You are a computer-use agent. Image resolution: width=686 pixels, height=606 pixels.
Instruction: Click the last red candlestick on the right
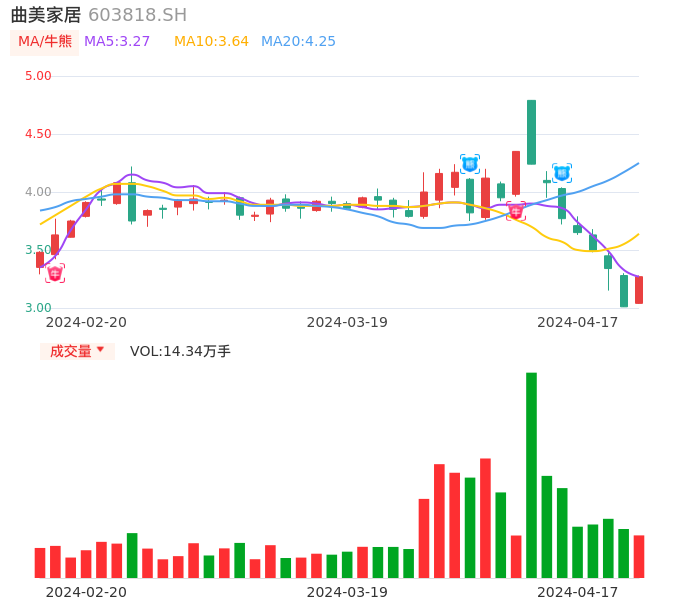639,290
